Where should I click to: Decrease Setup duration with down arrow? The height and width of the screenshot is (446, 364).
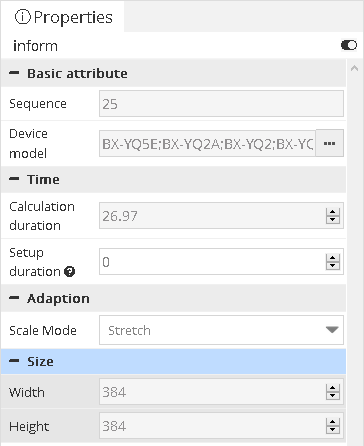(x=333, y=265)
